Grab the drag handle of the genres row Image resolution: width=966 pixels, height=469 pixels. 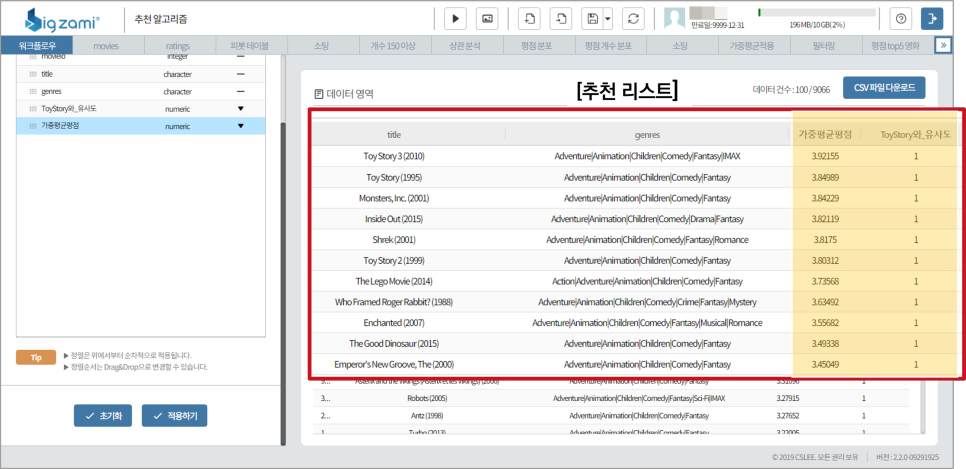pos(33,91)
